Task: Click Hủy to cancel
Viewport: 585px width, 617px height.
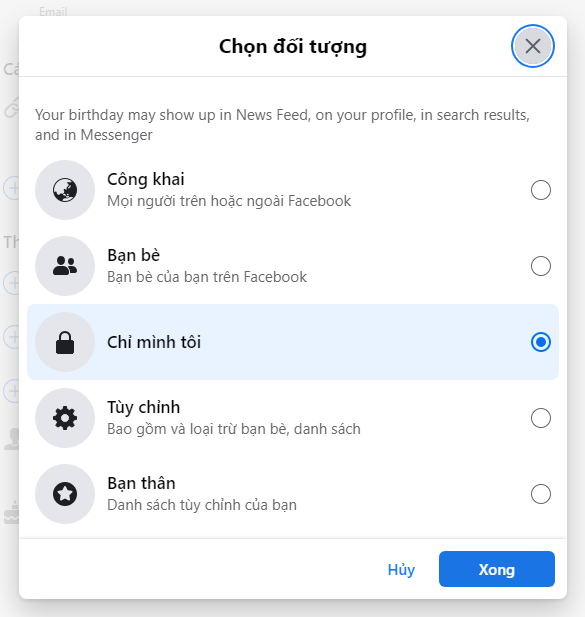Action: pyautogui.click(x=401, y=569)
